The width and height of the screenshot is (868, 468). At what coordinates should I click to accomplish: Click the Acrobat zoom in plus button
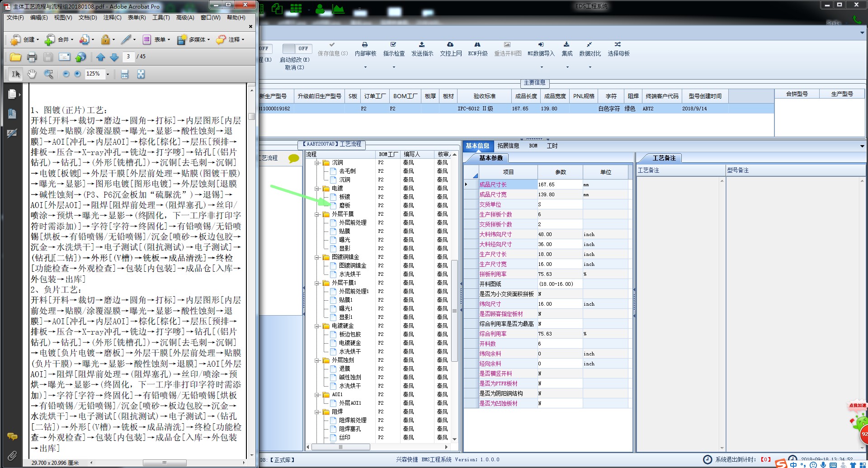(x=77, y=74)
